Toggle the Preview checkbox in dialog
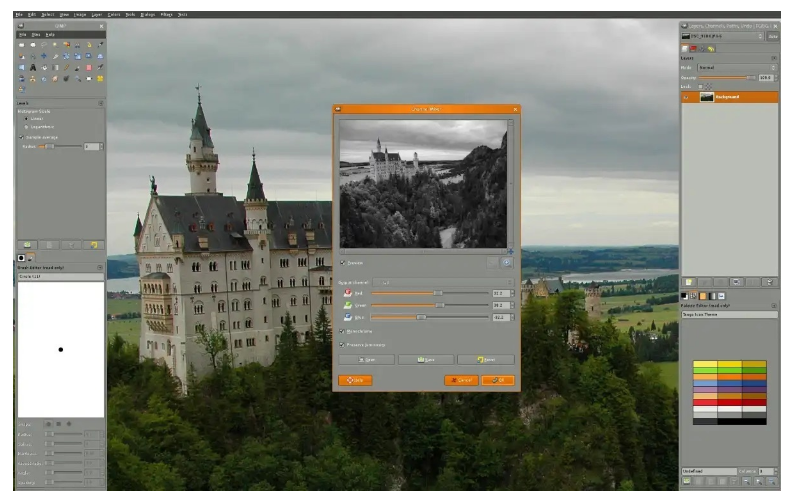The height and width of the screenshot is (500, 803). click(x=343, y=263)
